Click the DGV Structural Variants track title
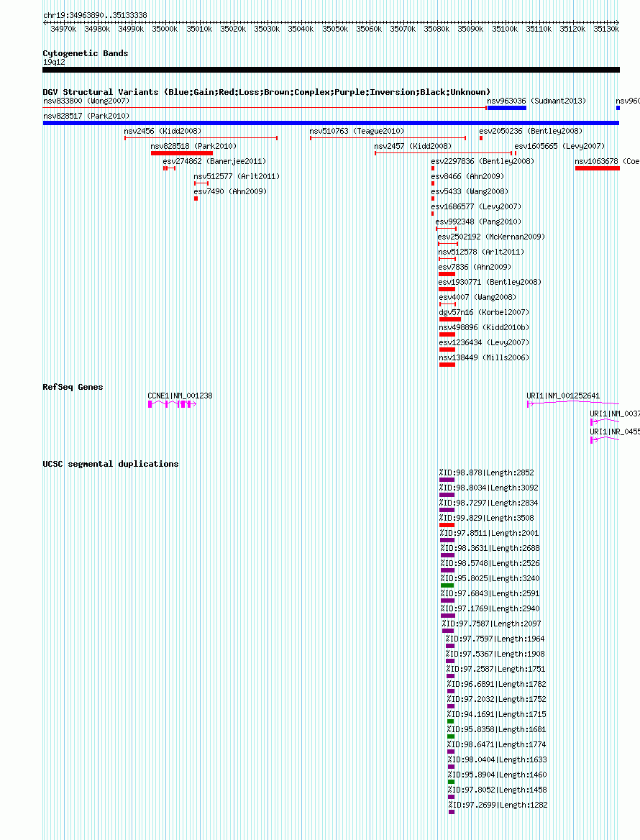Image resolution: width=640 pixels, height=840 pixels. (267, 91)
